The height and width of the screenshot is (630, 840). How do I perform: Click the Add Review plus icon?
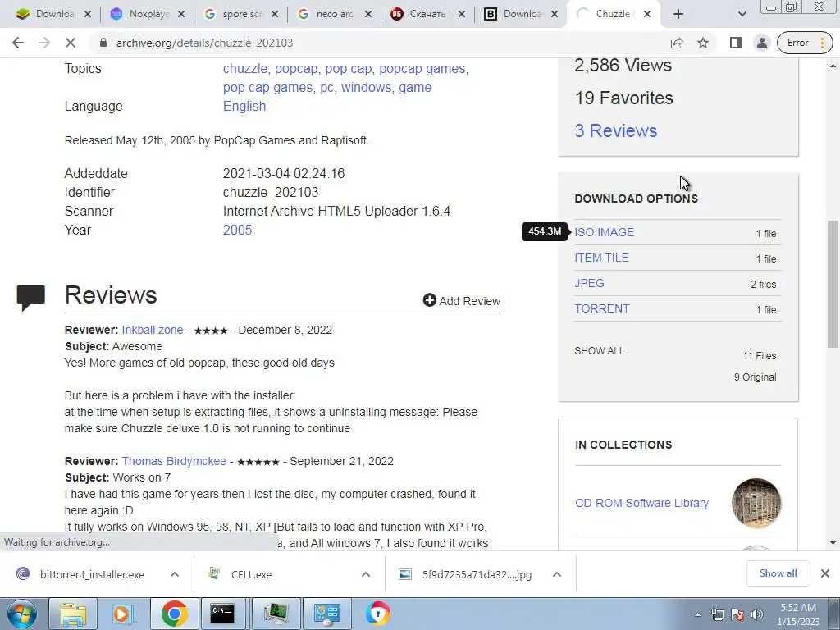click(x=430, y=300)
